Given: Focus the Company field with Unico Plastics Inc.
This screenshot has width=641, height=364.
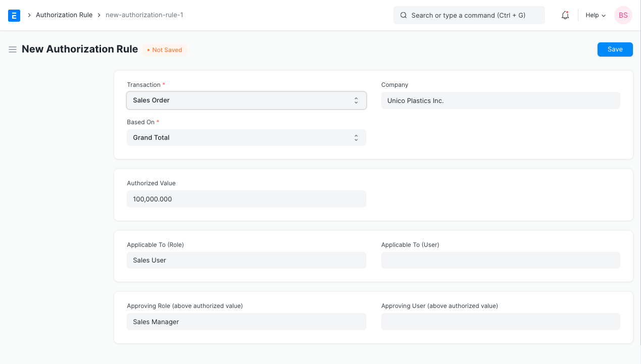Looking at the screenshot, I should 500,100.
